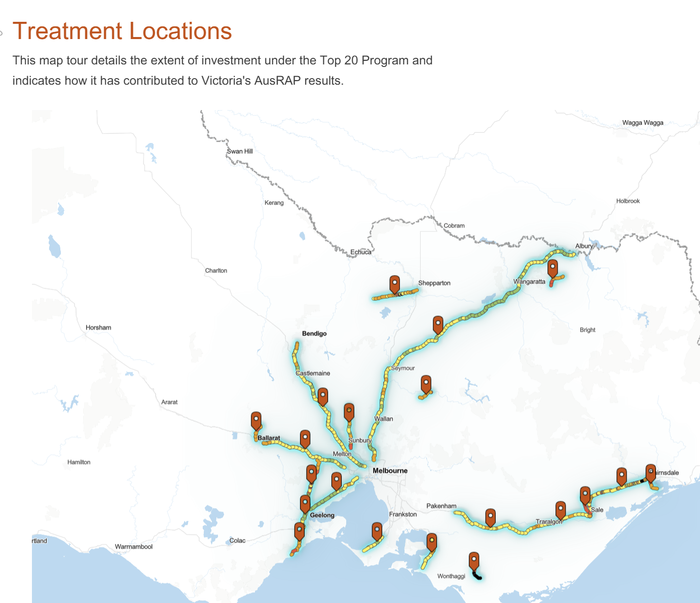
Task: Click the Melbourne city label on map
Action: click(x=390, y=471)
